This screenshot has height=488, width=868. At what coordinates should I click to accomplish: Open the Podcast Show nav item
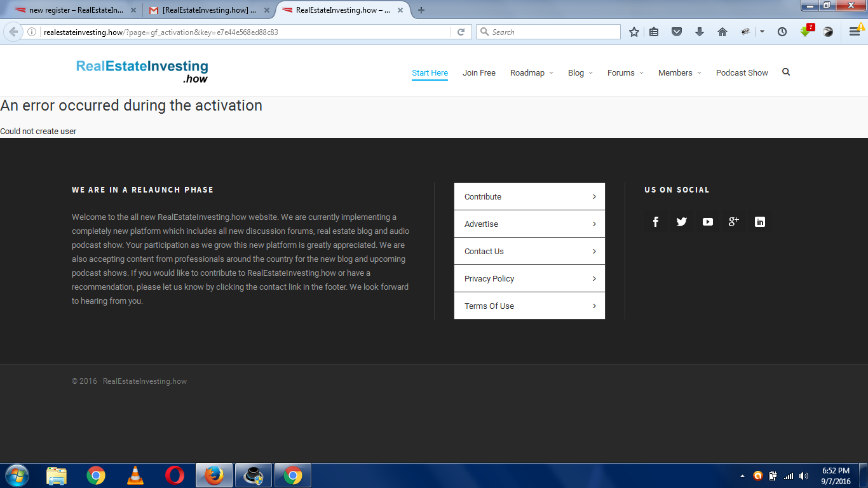(742, 73)
